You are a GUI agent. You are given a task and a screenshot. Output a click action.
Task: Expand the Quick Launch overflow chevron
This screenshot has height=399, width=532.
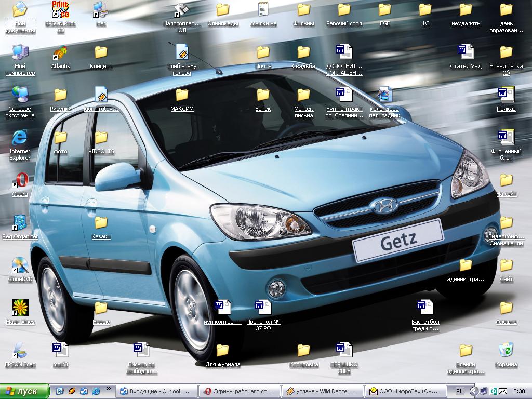coord(109,389)
